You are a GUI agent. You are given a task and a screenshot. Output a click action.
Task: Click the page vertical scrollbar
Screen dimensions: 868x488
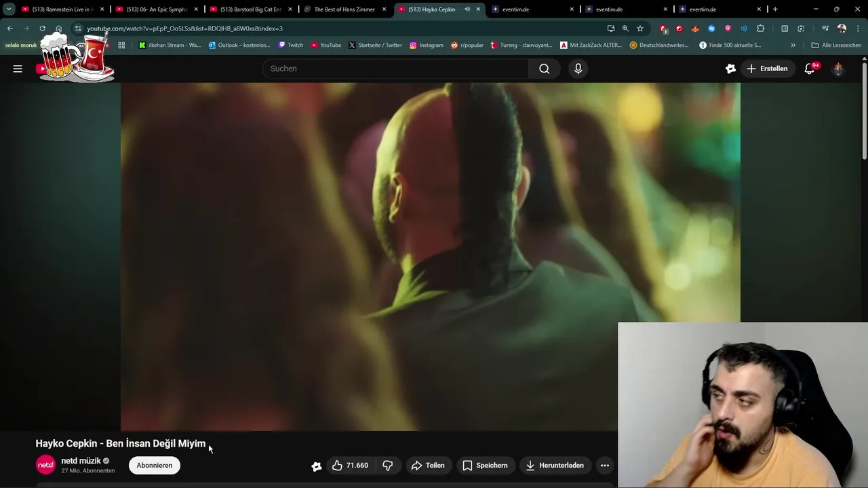864,112
